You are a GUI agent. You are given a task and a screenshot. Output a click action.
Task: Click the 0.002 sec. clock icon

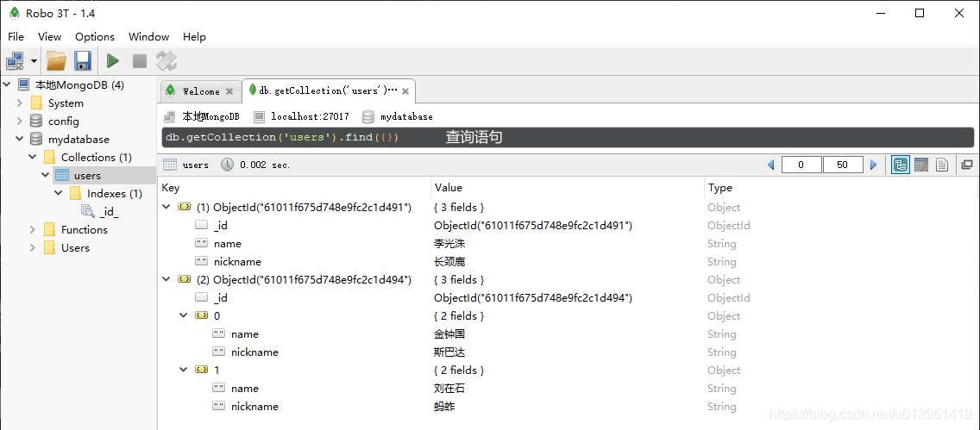(x=228, y=165)
